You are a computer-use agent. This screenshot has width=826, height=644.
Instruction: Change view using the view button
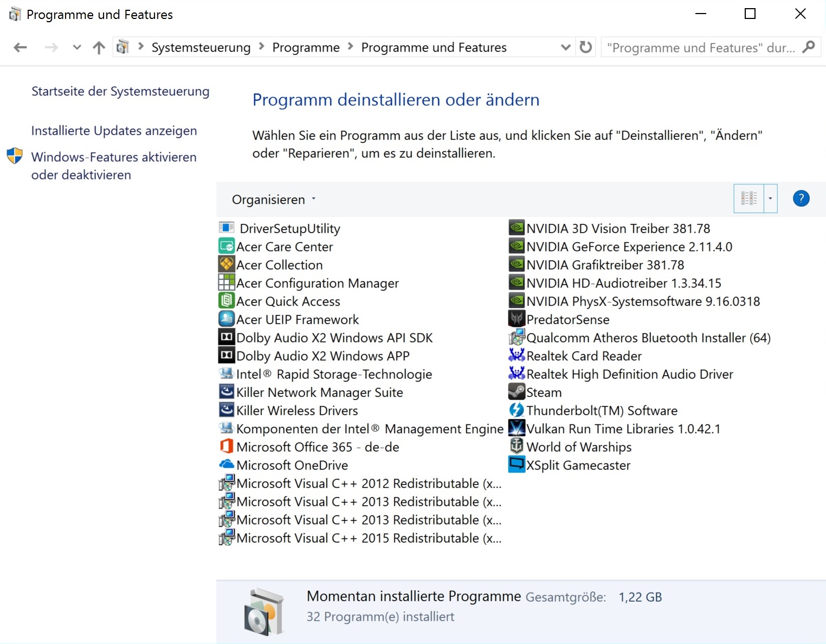(x=749, y=198)
